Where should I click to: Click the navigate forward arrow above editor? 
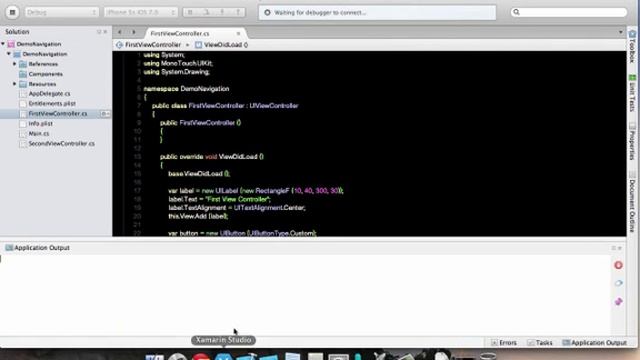point(133,32)
